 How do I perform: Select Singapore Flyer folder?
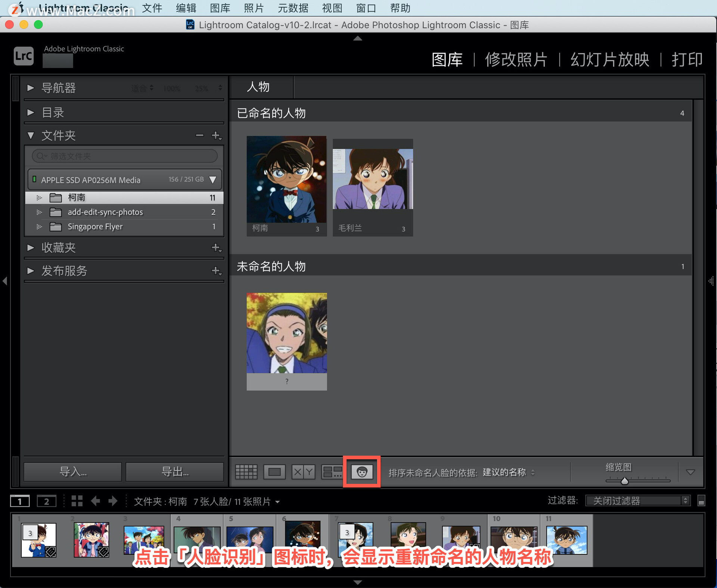pos(124,227)
